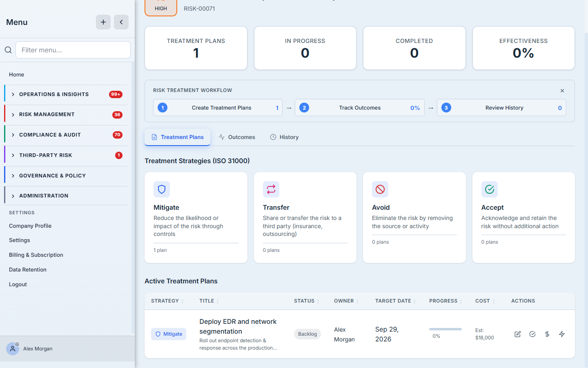
Task: Select the Avoid strategy card title
Action: click(x=381, y=207)
